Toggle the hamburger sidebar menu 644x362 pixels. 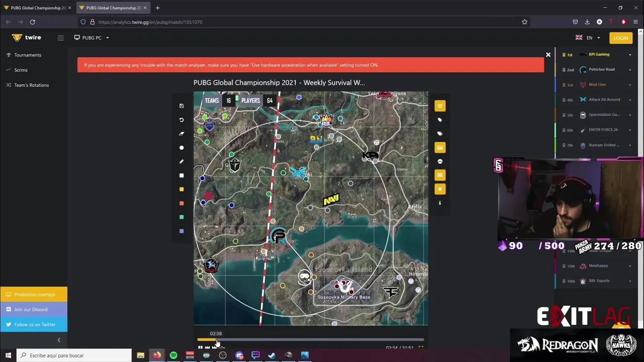click(x=60, y=38)
